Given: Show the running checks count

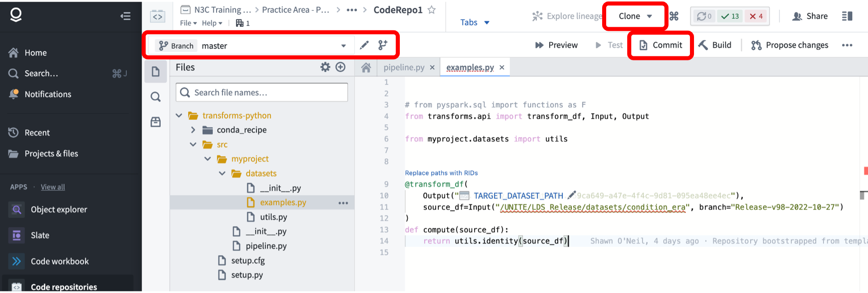Looking at the screenshot, I should point(704,16).
